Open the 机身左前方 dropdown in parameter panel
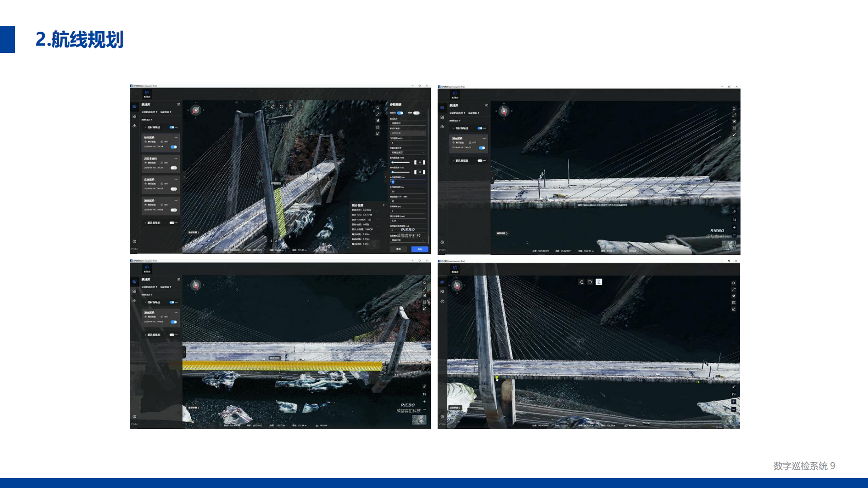Screen dimensions: 868x488 [408, 153]
